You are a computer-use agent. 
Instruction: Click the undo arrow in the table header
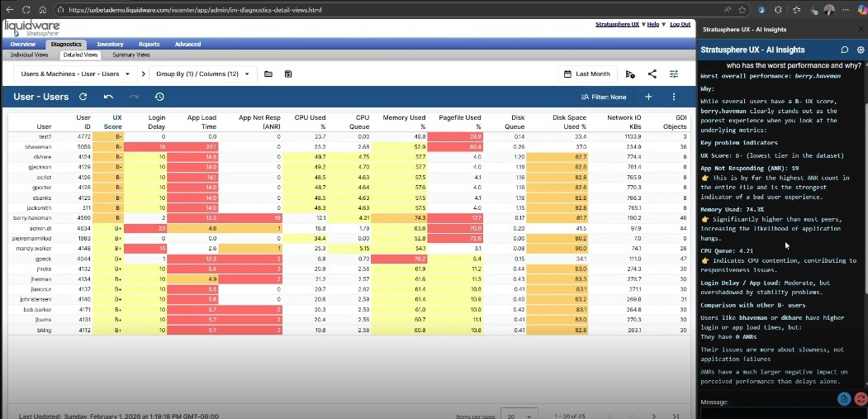coord(108,97)
